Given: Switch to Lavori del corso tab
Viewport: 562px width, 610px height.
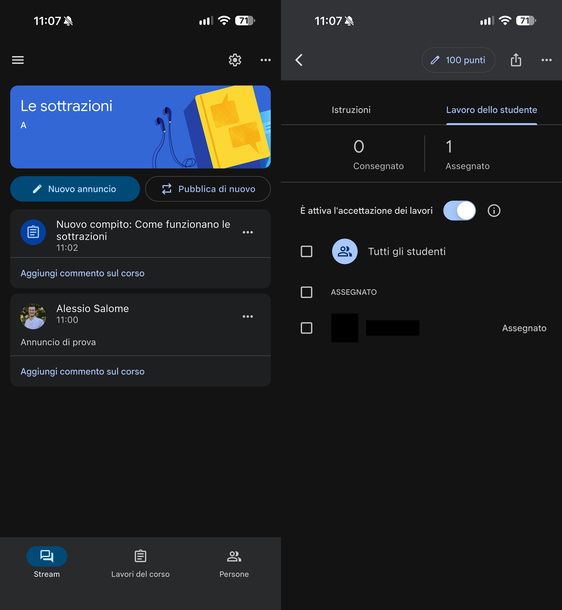Looking at the screenshot, I should tap(140, 562).
